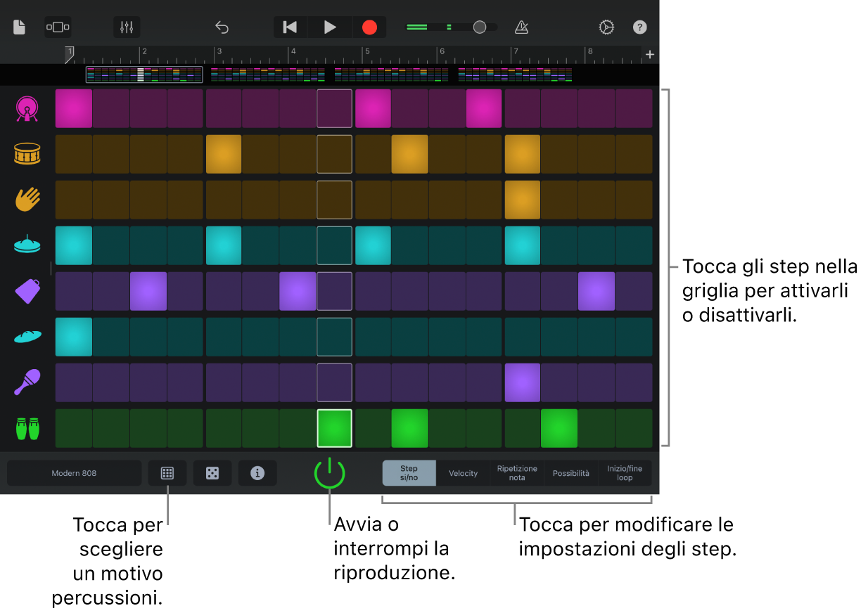Select the congas row icon
Viewport: 868px width, 613px height.
click(x=27, y=428)
